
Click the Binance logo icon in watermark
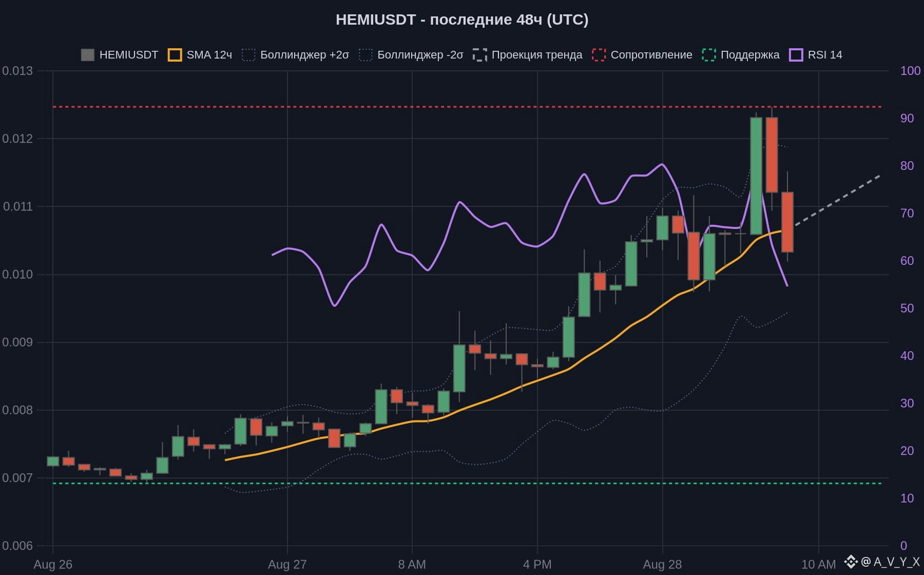pyautogui.click(x=851, y=562)
